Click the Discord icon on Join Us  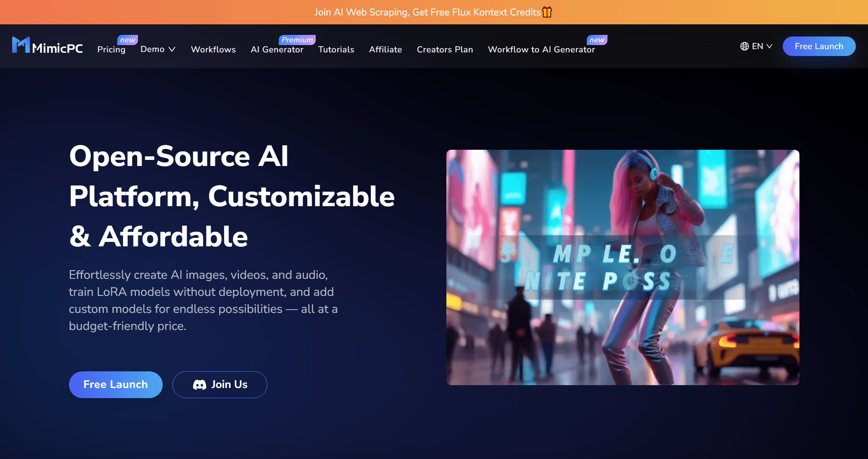pos(199,385)
